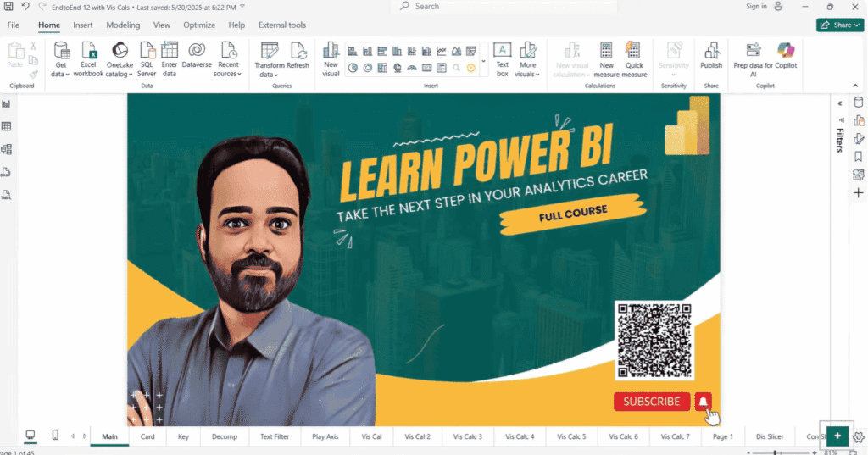Open Recent sources dropdown
The height and width of the screenshot is (455, 868).
point(228,60)
